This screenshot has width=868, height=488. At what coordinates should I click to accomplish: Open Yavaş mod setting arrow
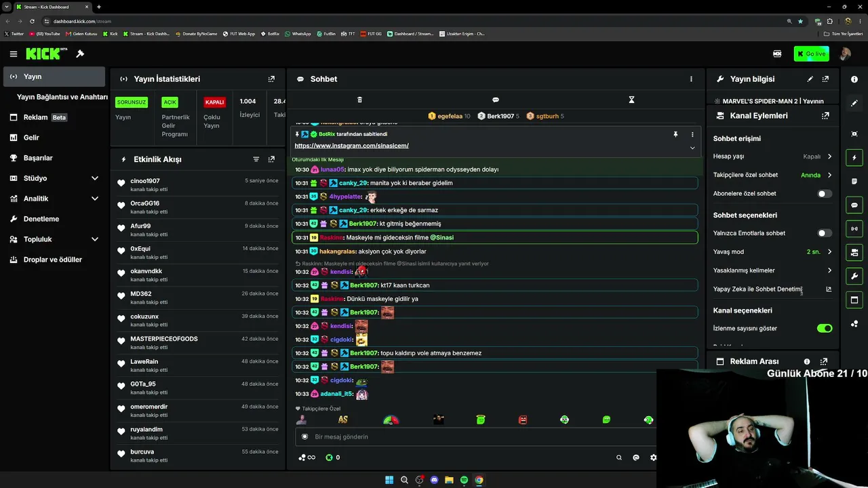click(829, 252)
